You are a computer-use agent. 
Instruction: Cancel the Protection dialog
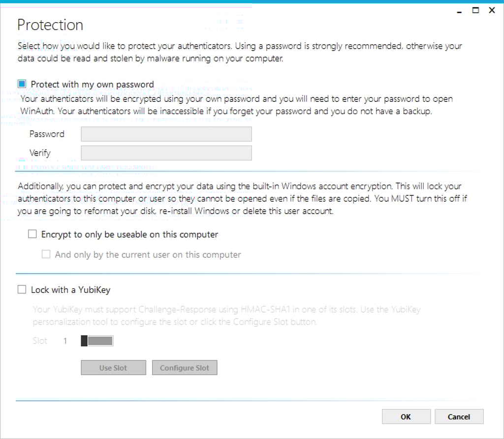459,416
